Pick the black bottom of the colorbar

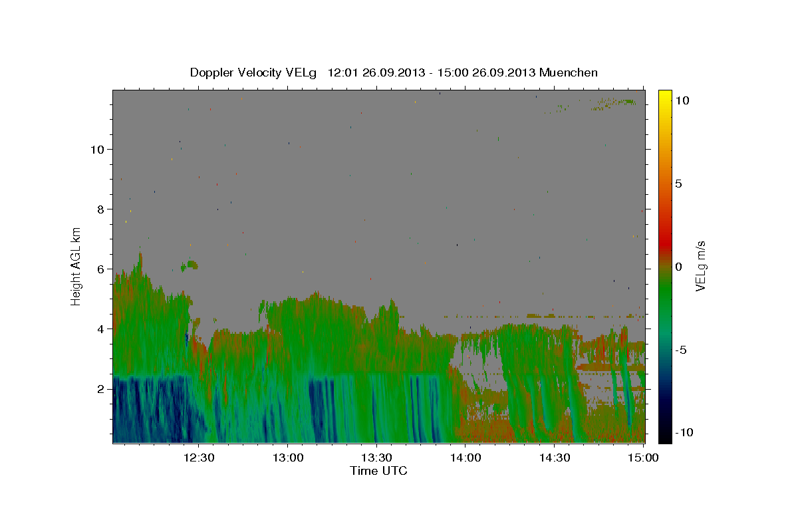pos(664,438)
